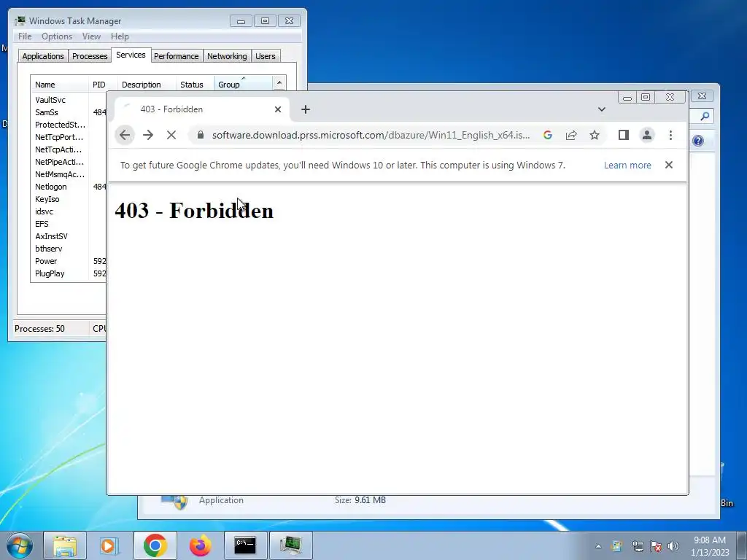Select the ProtectedSt... service row
Image resolution: width=747 pixels, height=560 pixels.
coord(60,125)
